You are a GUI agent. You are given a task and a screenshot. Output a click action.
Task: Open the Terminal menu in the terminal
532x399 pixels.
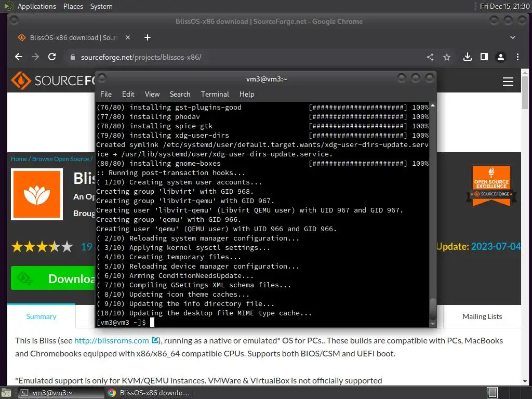coord(215,95)
